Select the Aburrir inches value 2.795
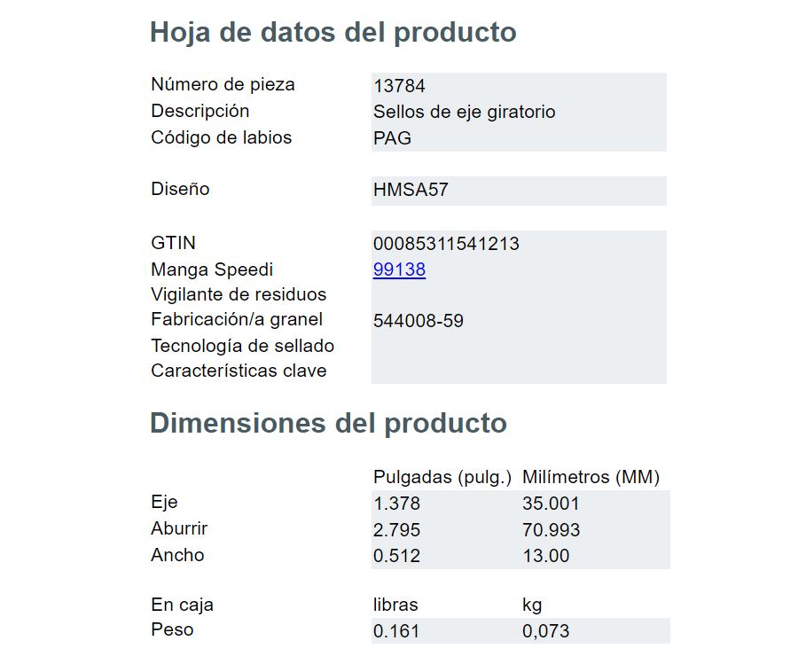Screen dimensions: 806x672 tap(396, 529)
